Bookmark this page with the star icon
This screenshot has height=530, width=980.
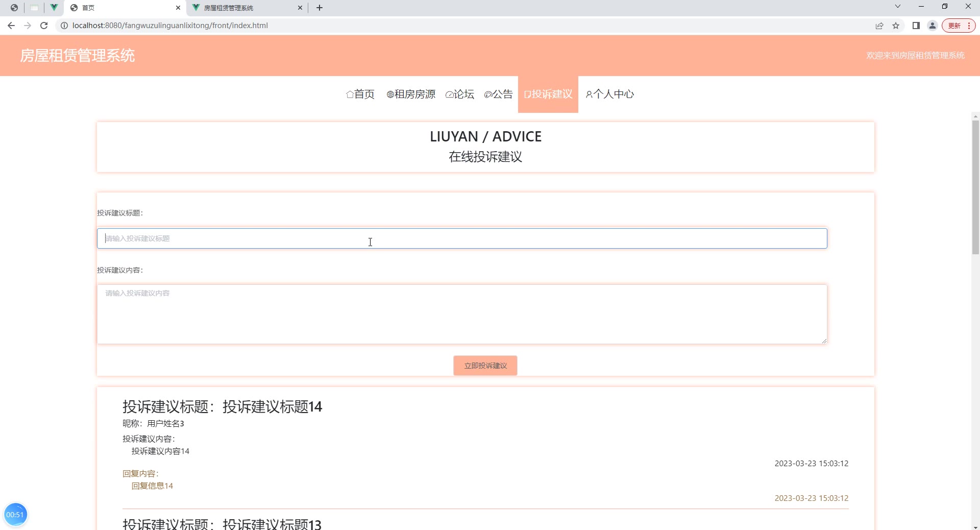coord(896,26)
